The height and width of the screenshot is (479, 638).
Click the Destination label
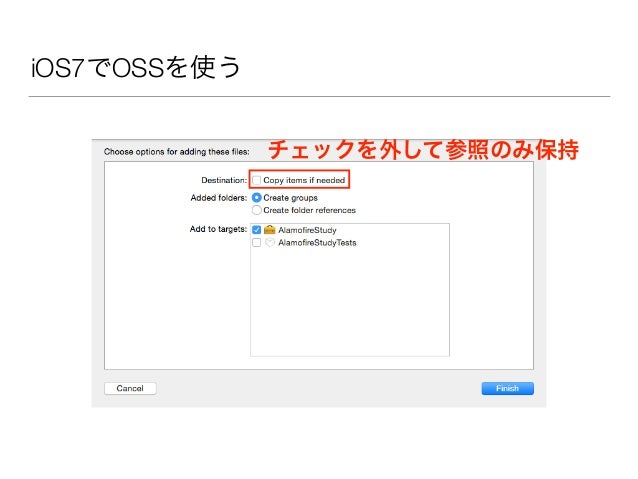point(224,180)
